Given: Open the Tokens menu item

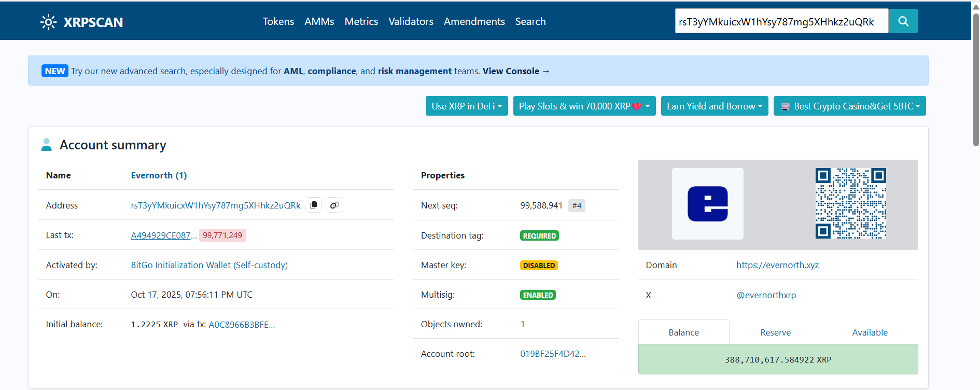Looking at the screenshot, I should (278, 21).
